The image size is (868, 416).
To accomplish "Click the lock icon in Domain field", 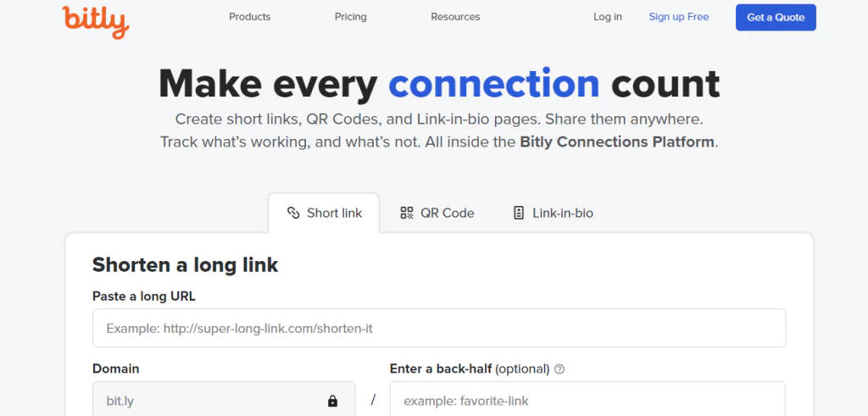I will point(332,401).
